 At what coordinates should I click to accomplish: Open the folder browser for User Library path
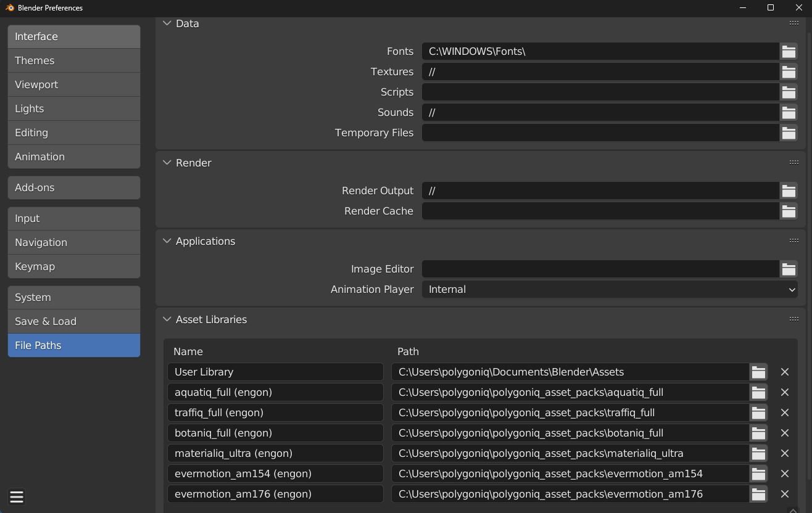758,372
